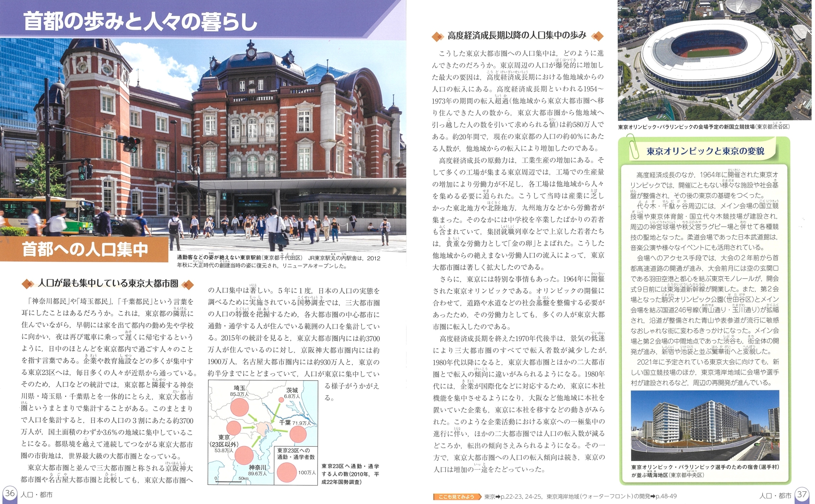
Task: Click the legend title 東京23区への通勤・通学者数
Action: tap(296, 454)
